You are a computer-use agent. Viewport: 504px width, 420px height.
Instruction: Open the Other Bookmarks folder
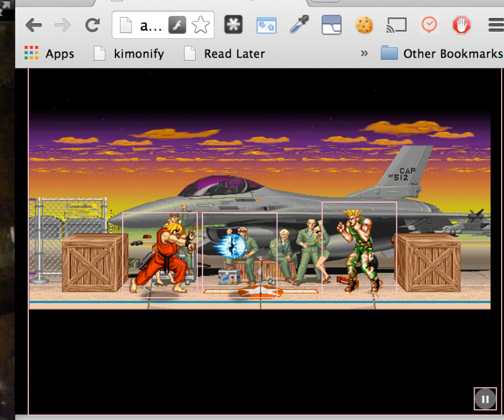(x=442, y=53)
